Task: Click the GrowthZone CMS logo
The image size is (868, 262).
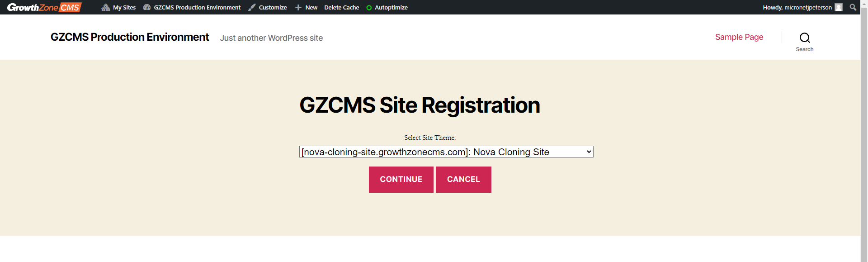Action: tap(44, 7)
